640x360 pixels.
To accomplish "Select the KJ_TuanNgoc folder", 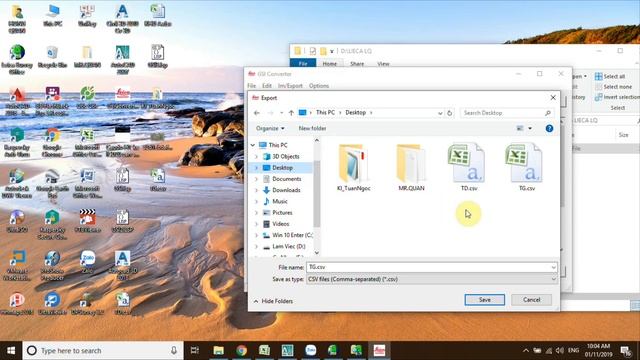I will 353,167.
